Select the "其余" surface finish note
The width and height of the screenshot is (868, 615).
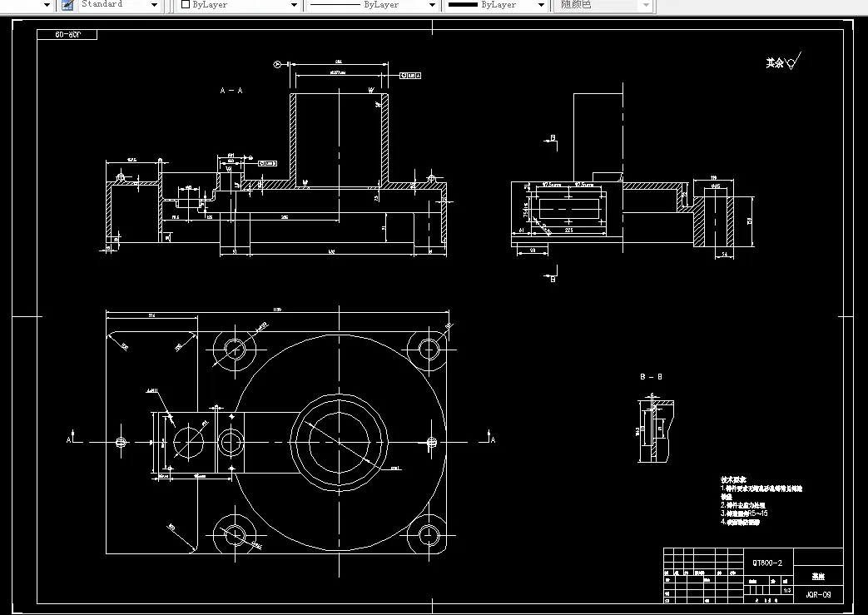point(775,63)
